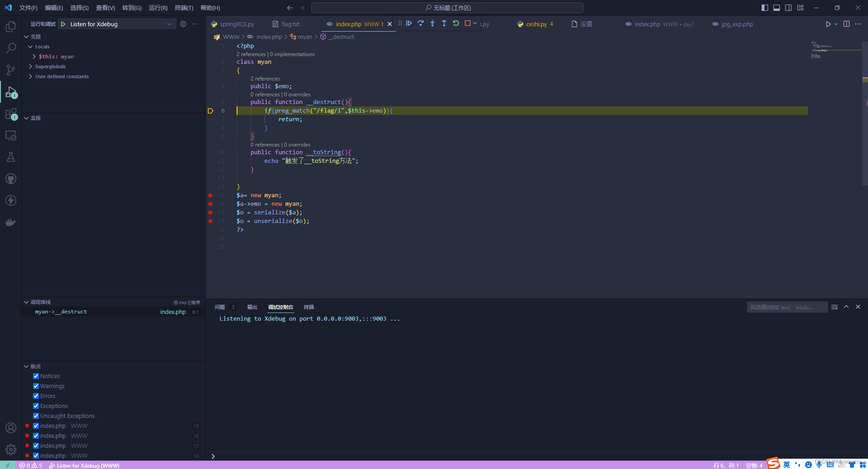This screenshot has width=868, height=469.
Task: Open the Manage gear in the activity bar
Action: [11, 449]
